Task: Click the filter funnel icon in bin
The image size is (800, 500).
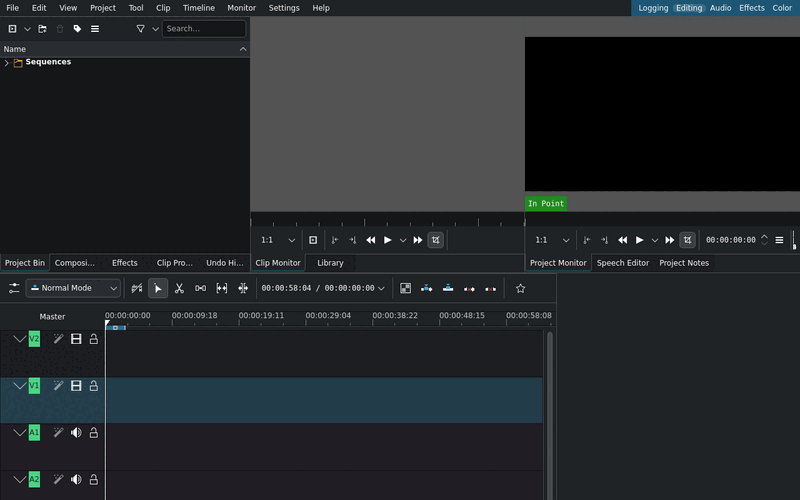Action: (140, 29)
